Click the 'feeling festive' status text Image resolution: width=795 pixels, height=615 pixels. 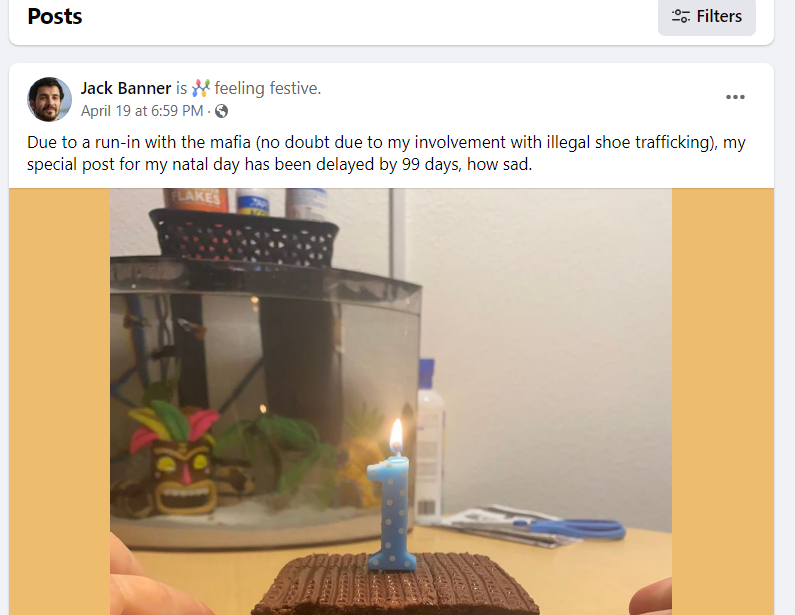coord(268,88)
